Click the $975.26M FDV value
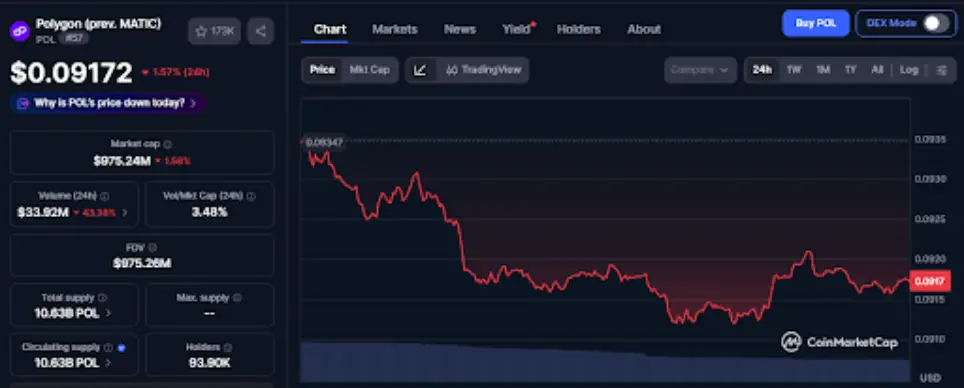This screenshot has height=388, width=964. (142, 263)
